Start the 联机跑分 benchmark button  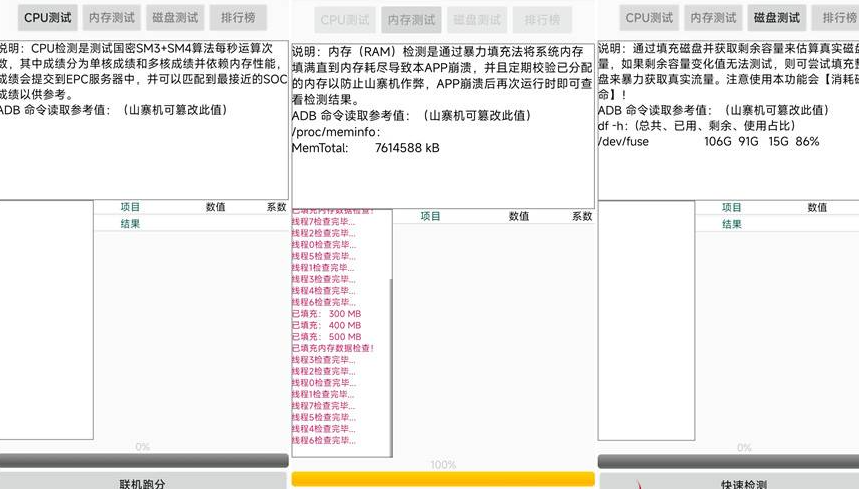pyautogui.click(x=143, y=481)
